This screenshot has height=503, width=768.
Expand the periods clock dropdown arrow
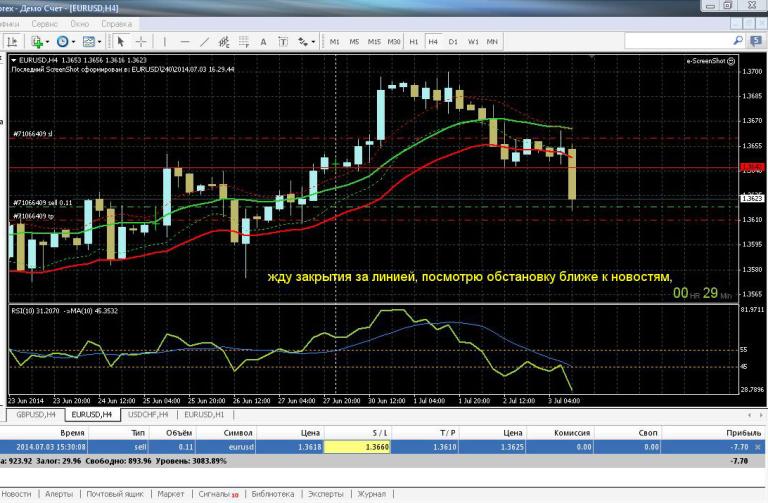(73, 42)
